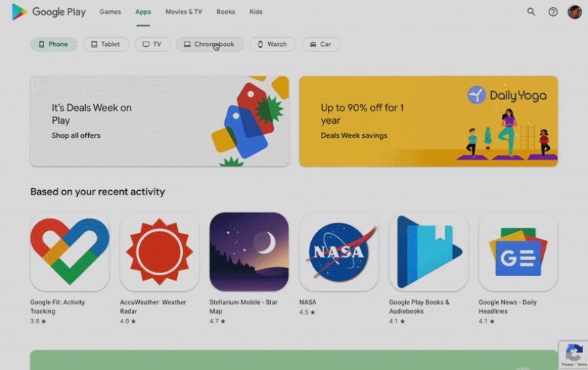Click the NASA app title text
The image size is (588, 370).
pyautogui.click(x=308, y=302)
